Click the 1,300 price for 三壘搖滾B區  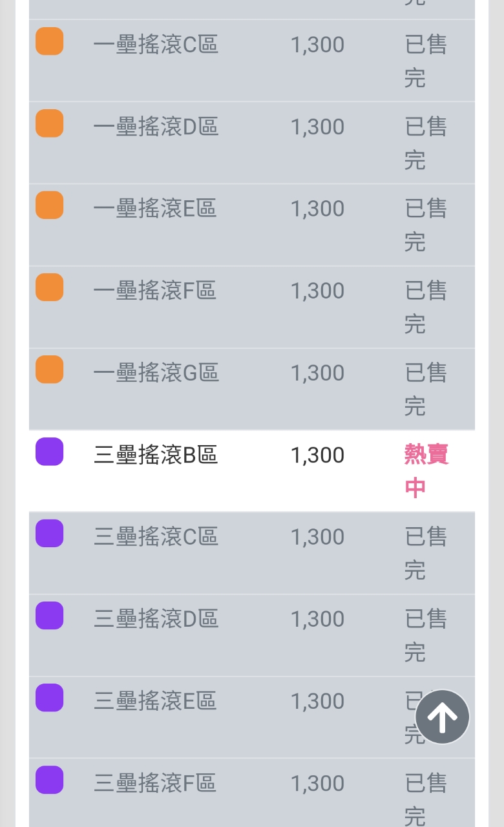click(317, 455)
